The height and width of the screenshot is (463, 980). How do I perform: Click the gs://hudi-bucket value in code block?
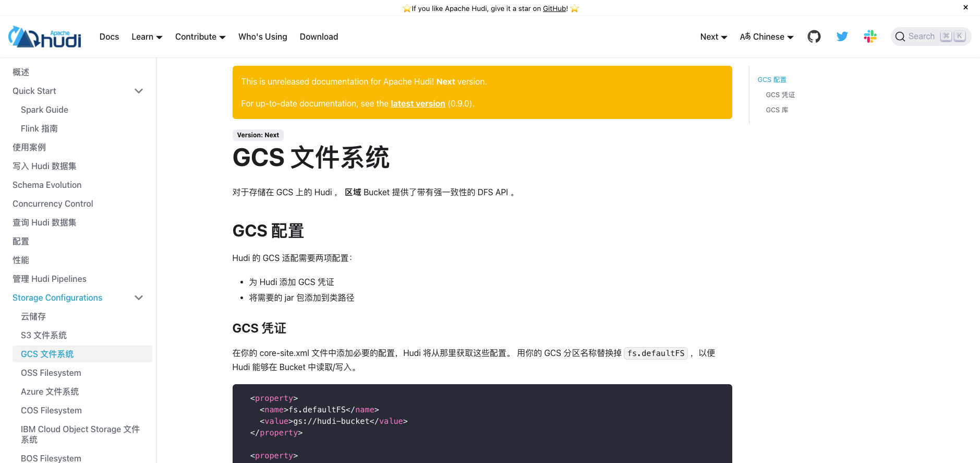[332, 421]
